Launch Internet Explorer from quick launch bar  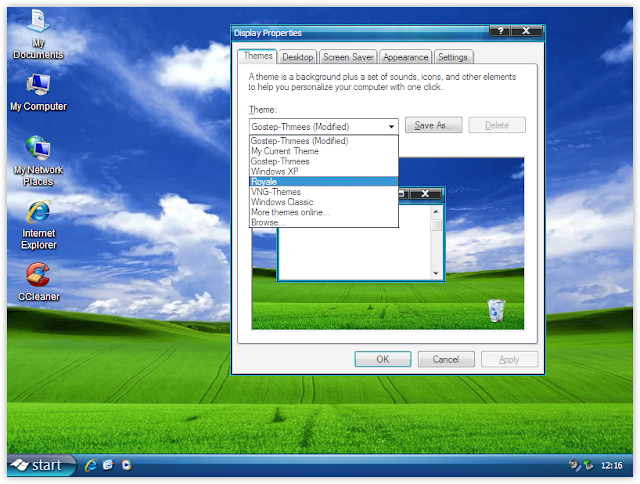pos(91,465)
